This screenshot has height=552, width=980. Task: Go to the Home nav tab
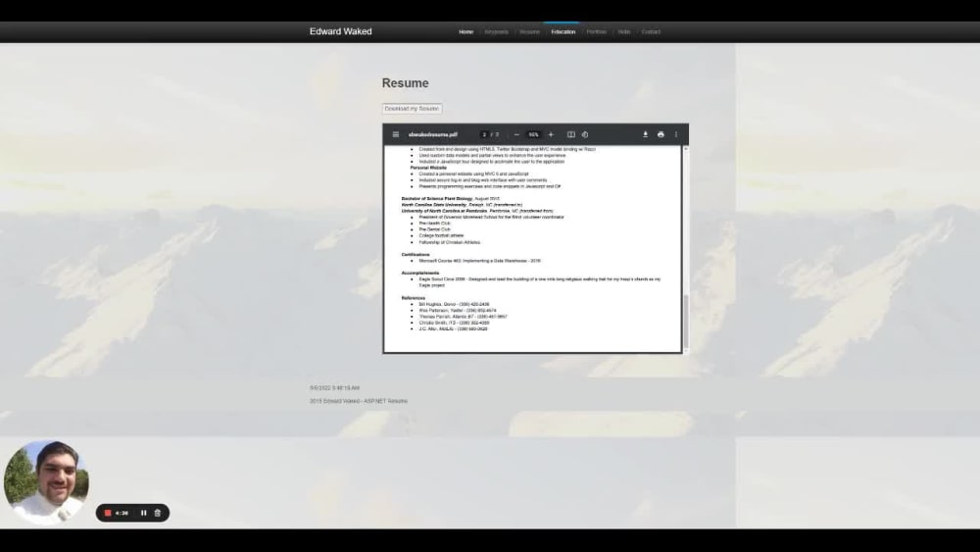click(465, 32)
